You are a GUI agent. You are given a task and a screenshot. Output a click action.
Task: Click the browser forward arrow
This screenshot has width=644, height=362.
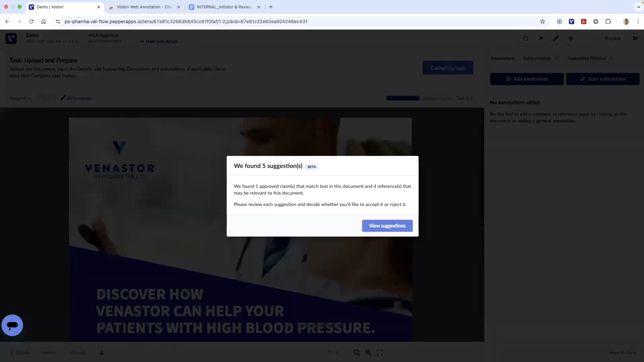19,22
